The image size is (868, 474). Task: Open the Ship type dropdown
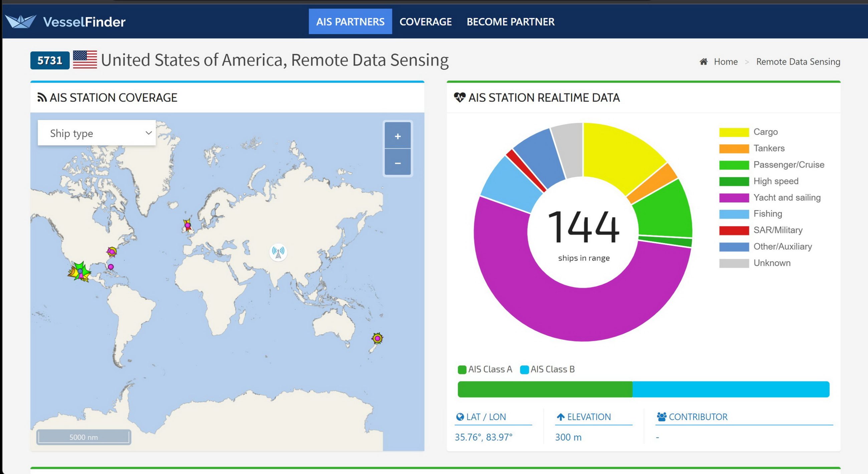click(97, 133)
